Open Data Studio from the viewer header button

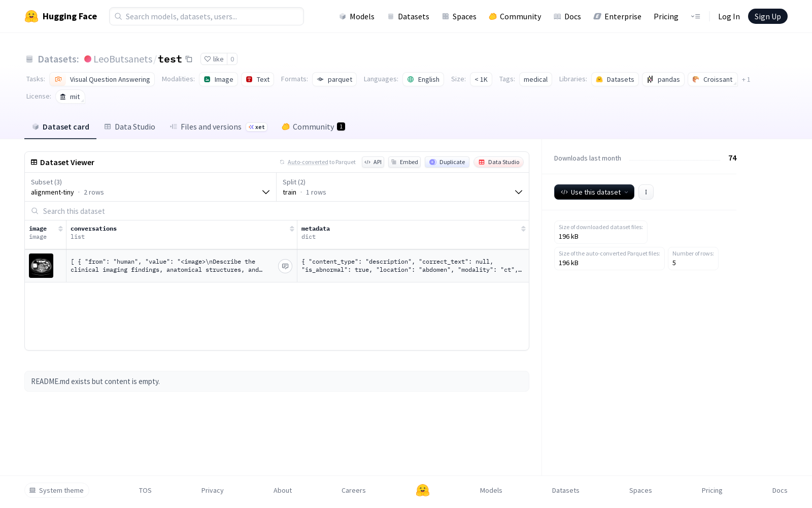coord(498,162)
